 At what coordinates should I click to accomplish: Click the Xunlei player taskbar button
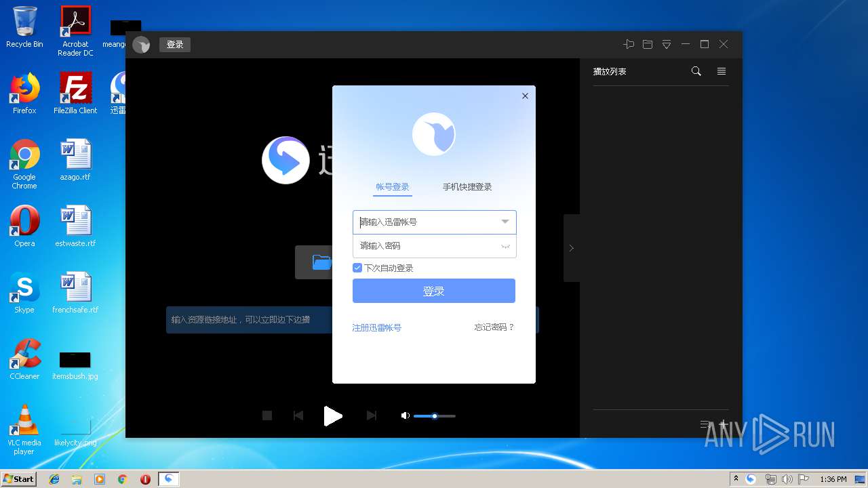[x=169, y=479]
